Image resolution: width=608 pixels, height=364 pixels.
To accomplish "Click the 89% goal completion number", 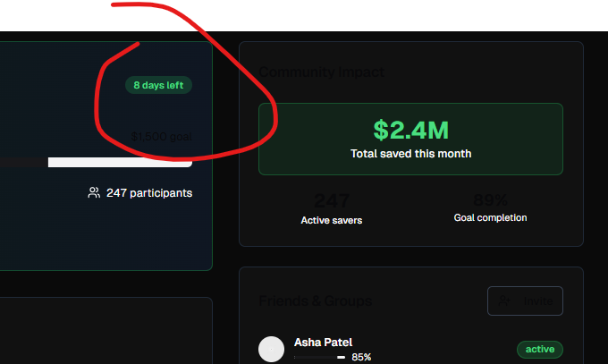I will click(x=490, y=200).
